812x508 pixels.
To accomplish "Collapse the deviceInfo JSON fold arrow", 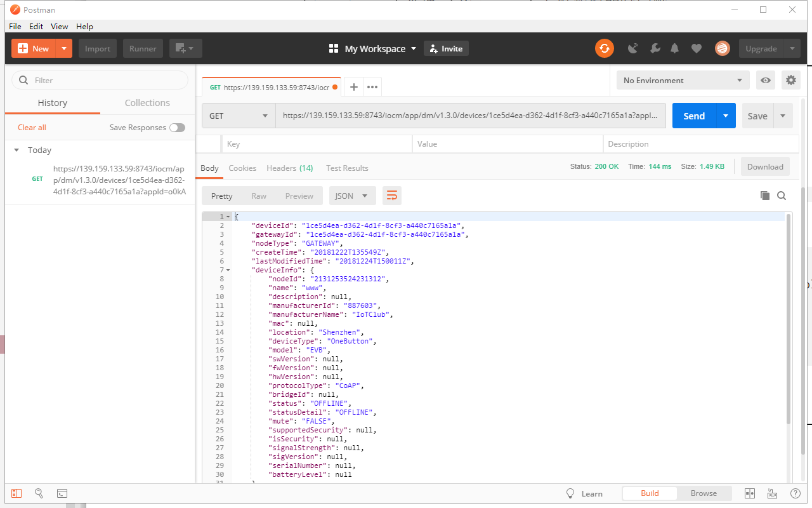I will 228,271.
